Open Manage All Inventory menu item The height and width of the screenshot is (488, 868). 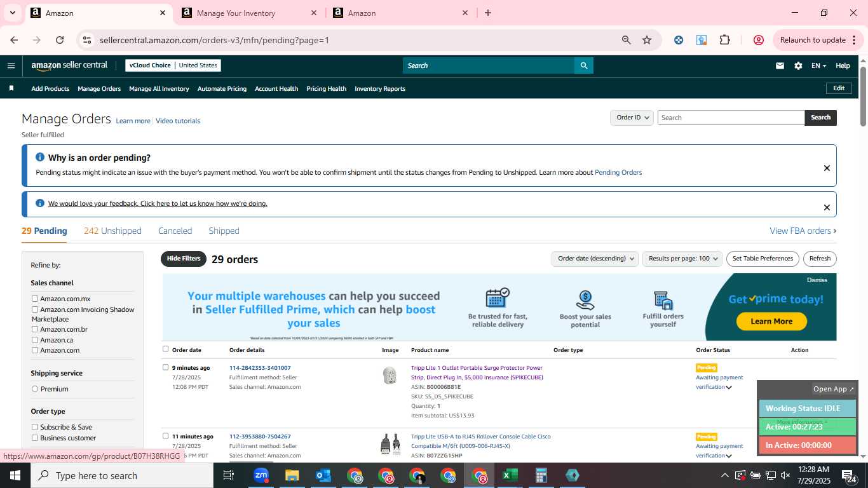159,88
